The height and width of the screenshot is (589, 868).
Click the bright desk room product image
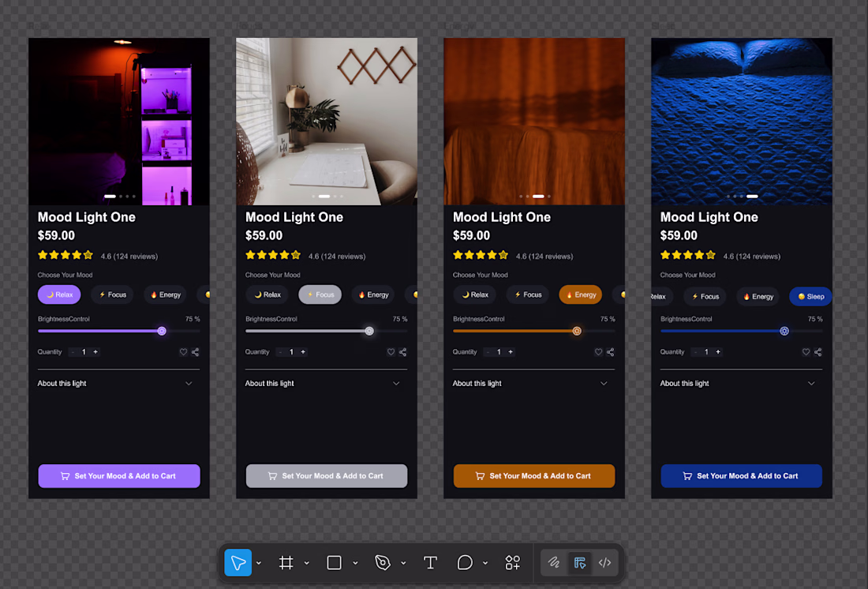[x=327, y=122]
